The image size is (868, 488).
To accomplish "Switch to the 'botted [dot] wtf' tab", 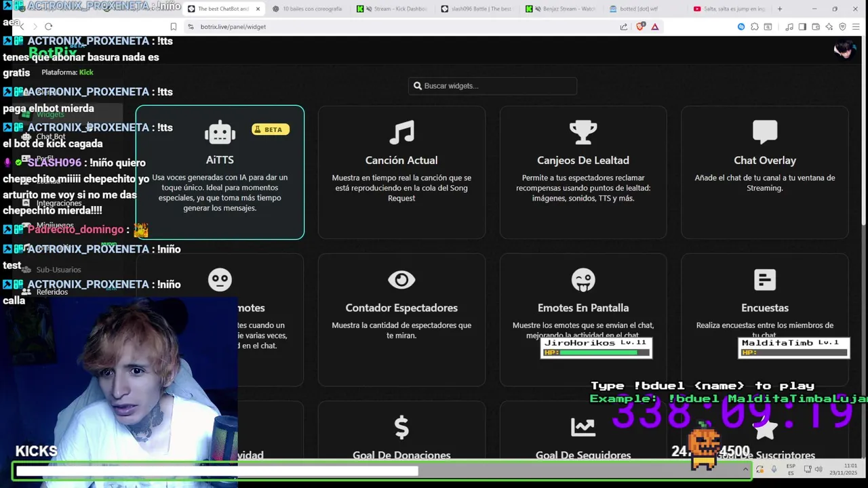I will pyautogui.click(x=644, y=9).
